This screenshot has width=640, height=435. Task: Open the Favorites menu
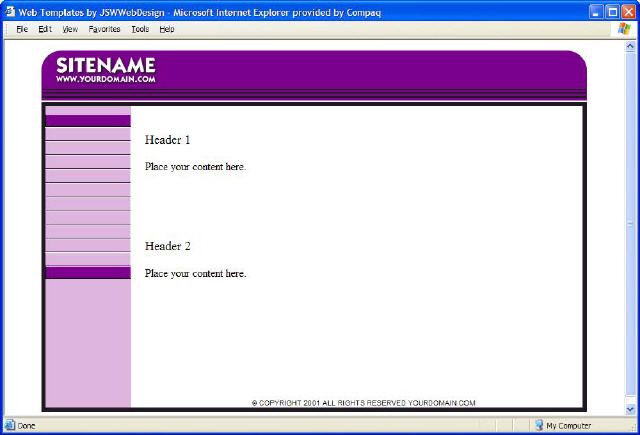click(104, 29)
